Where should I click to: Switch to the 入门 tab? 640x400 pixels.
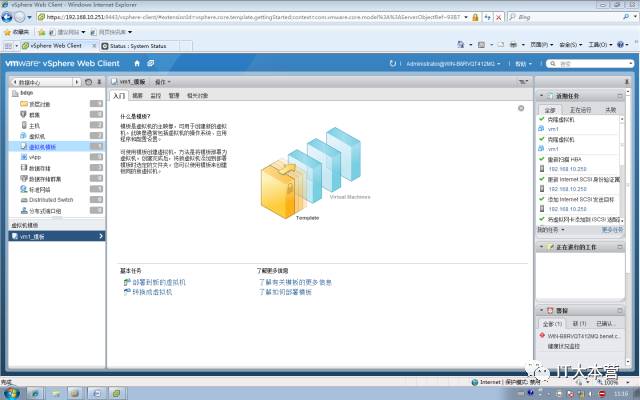pyautogui.click(x=119, y=96)
